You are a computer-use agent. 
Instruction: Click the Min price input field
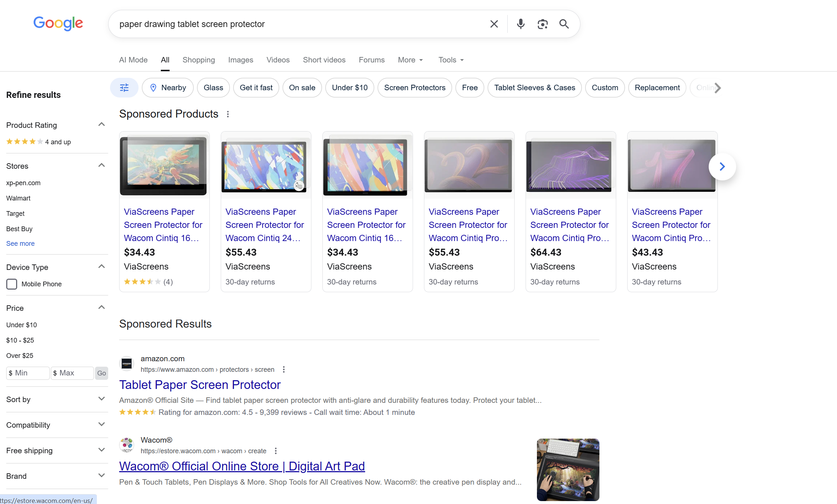[x=28, y=373]
